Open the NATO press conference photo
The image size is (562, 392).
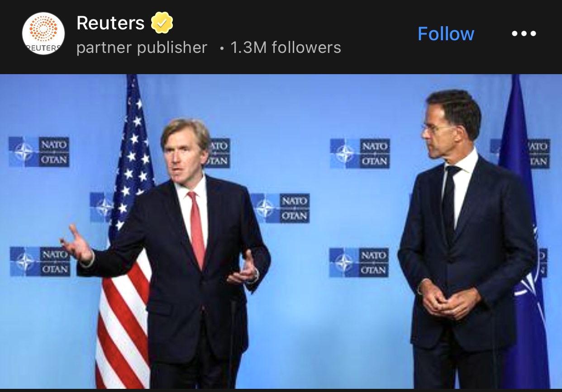[x=281, y=231]
